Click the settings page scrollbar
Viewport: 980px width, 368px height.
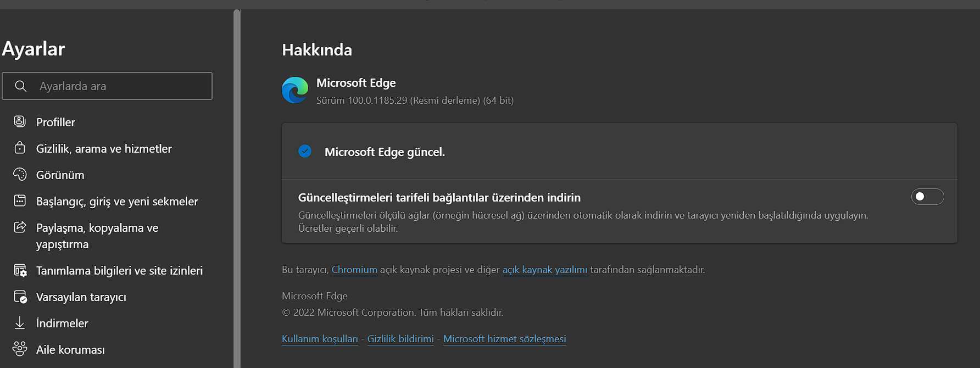point(237,165)
